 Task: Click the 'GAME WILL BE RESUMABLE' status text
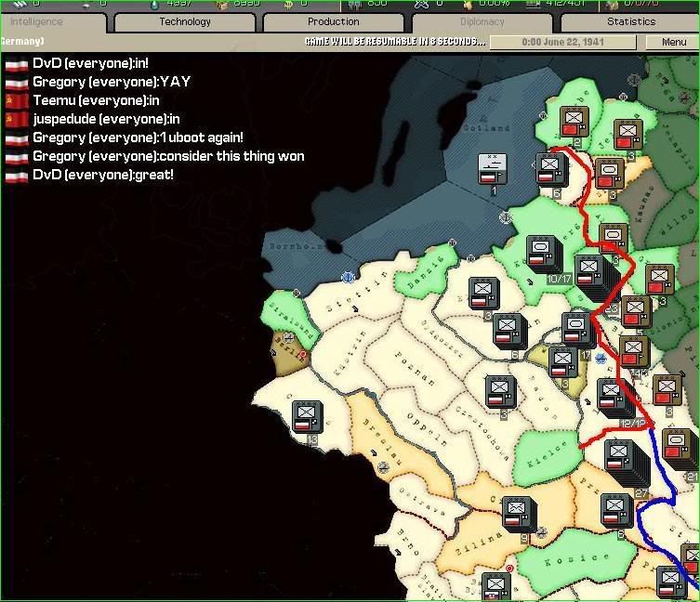(x=395, y=42)
